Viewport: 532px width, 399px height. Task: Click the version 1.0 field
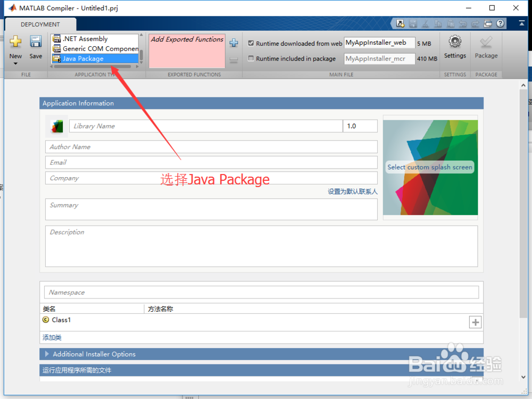pos(360,126)
